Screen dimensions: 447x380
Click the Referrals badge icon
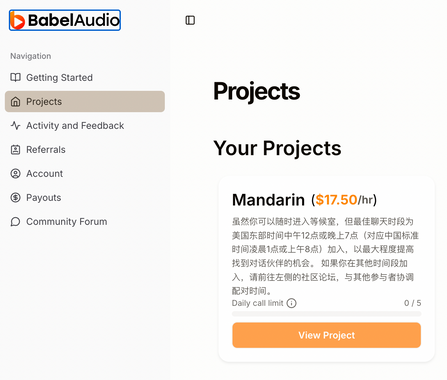coord(15,149)
